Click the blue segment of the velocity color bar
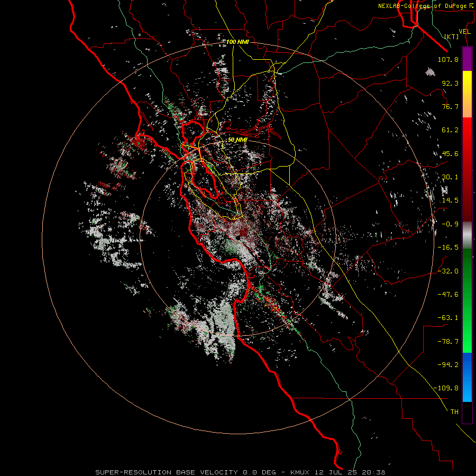Screen dimensions: 476x476 (467, 377)
